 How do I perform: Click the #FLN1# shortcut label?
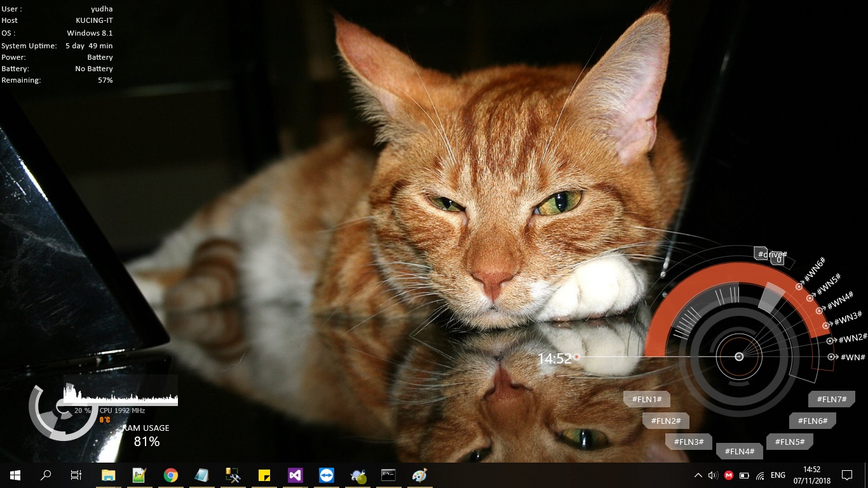[646, 399]
